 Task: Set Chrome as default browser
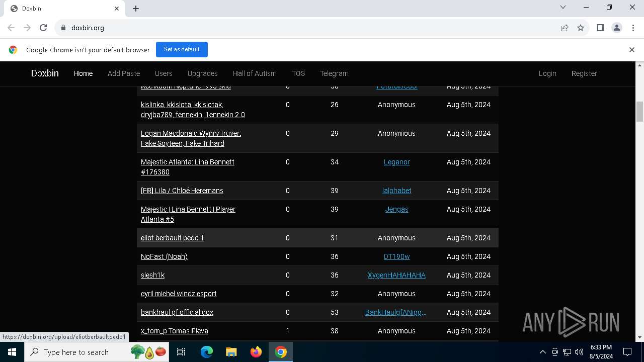(182, 49)
